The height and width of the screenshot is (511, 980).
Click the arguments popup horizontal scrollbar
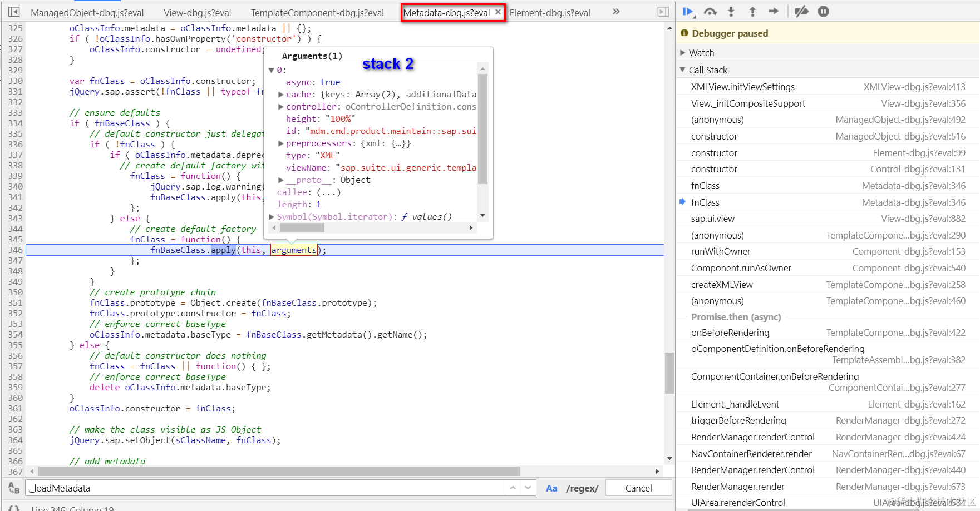pos(301,227)
